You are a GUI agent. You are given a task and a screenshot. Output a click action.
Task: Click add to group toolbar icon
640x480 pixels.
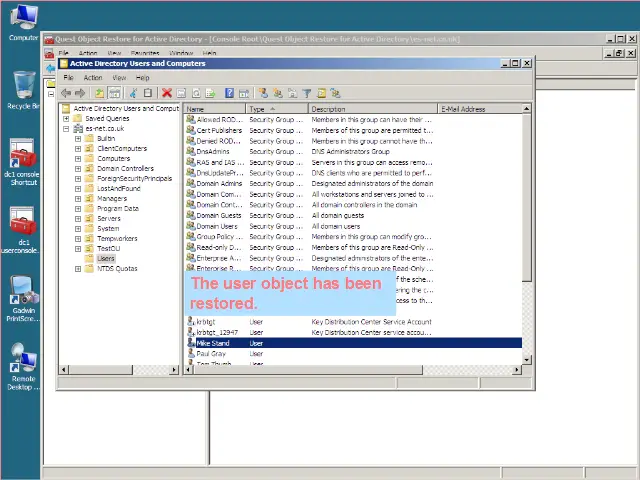pos(336,93)
